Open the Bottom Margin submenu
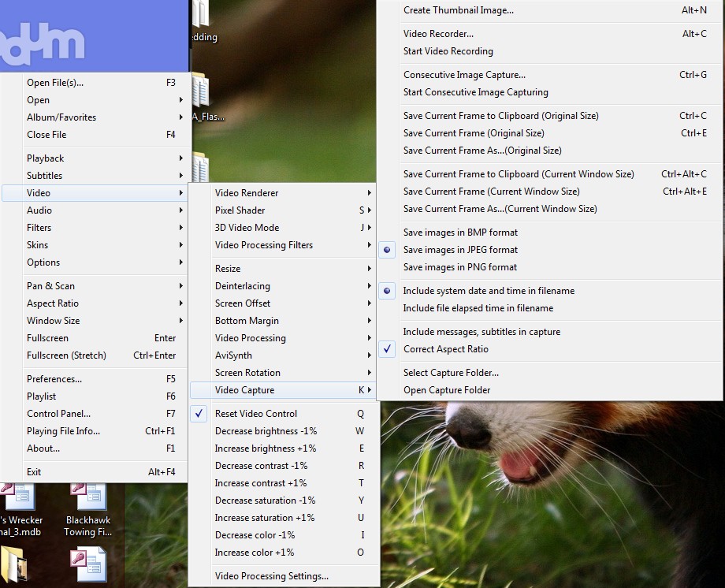Viewport: 725px width, 588px height. 283,321
